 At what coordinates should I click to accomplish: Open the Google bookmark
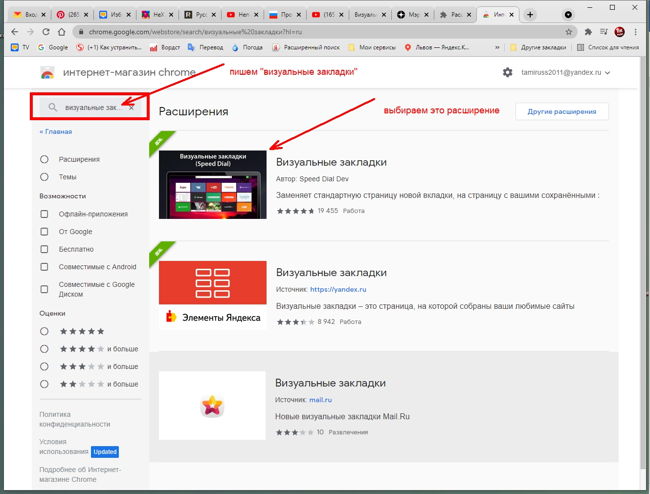[x=53, y=47]
